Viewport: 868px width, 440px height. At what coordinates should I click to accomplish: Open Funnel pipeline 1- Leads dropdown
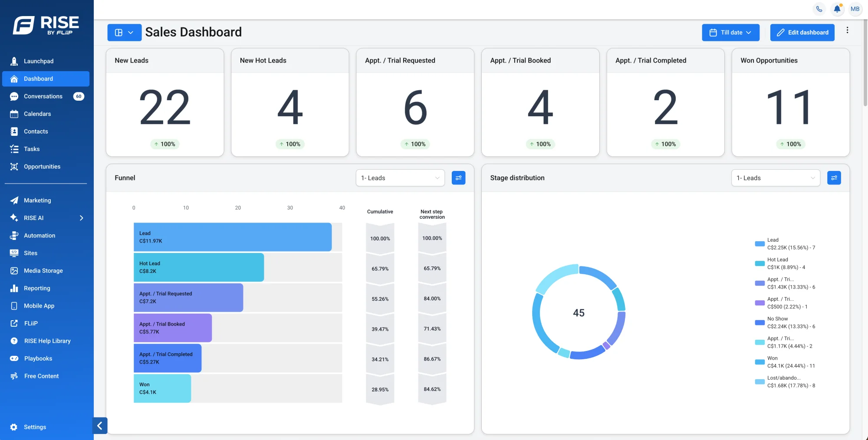coord(400,178)
